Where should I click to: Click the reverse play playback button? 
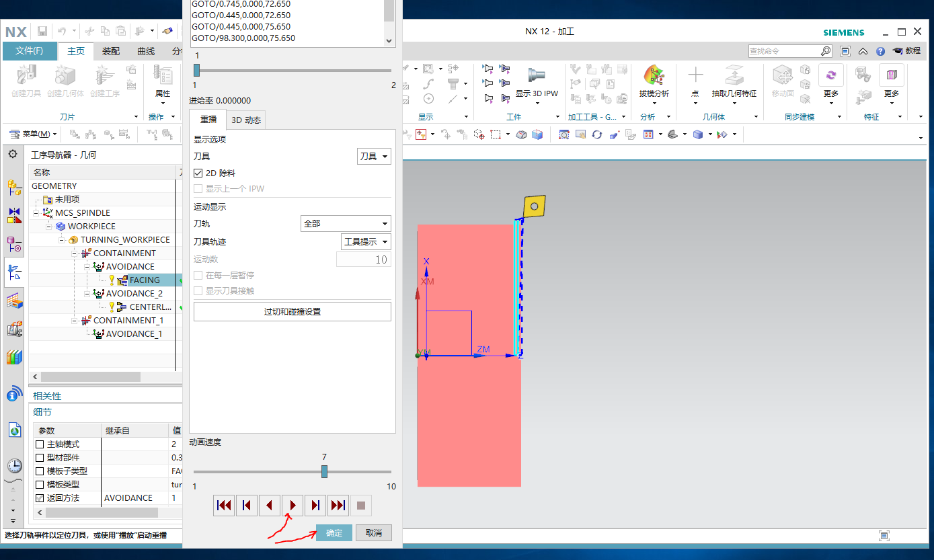pos(270,505)
